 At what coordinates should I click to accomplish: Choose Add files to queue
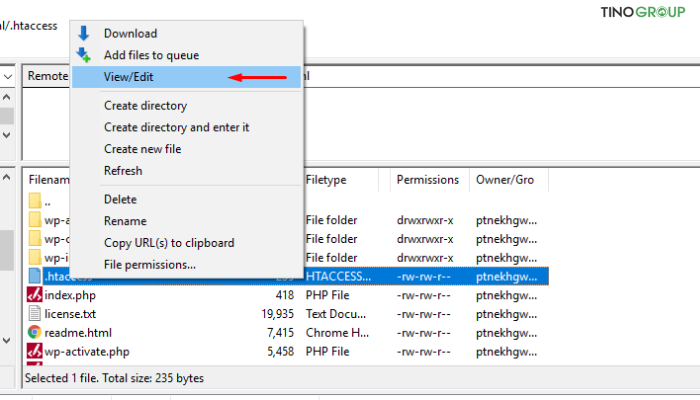coord(151,55)
